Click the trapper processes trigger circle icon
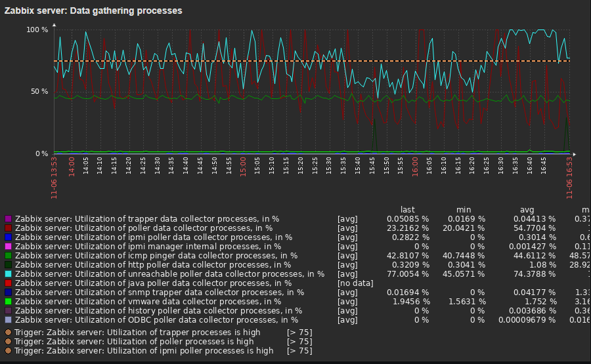 pyautogui.click(x=8, y=333)
